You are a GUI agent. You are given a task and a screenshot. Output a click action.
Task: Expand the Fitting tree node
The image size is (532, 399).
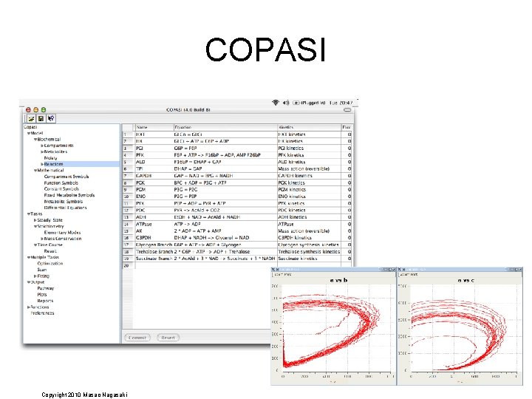(x=35, y=276)
